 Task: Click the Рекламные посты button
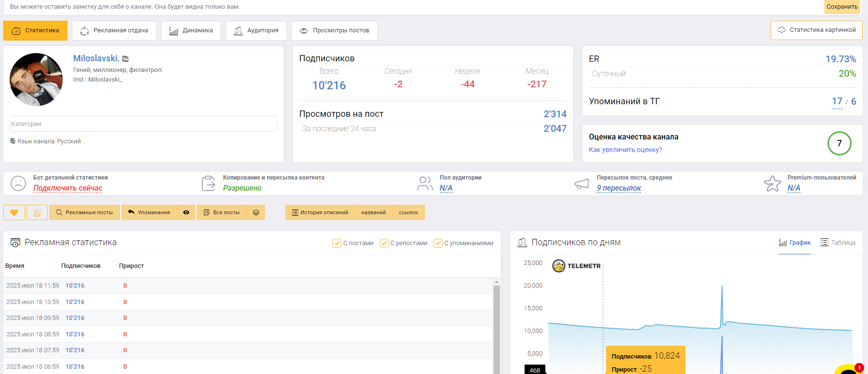(x=84, y=212)
